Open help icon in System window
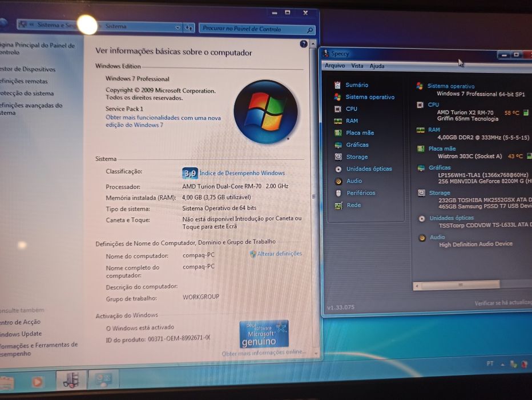Viewport: 532px width, 400px height. [x=304, y=44]
